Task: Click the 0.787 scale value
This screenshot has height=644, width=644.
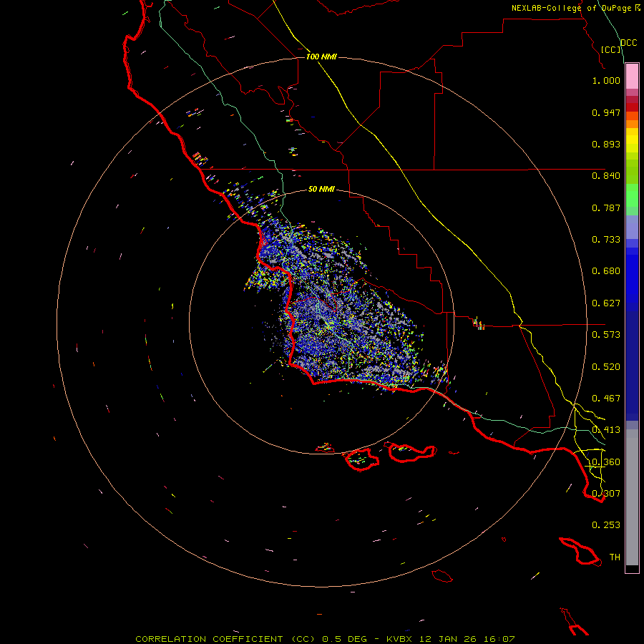Action: click(x=606, y=208)
